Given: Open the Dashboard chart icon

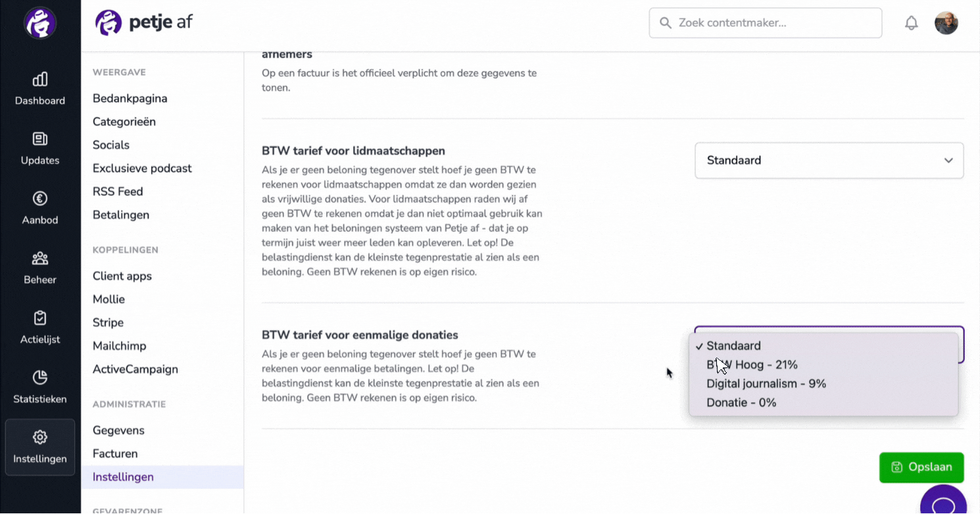Looking at the screenshot, I should [40, 80].
